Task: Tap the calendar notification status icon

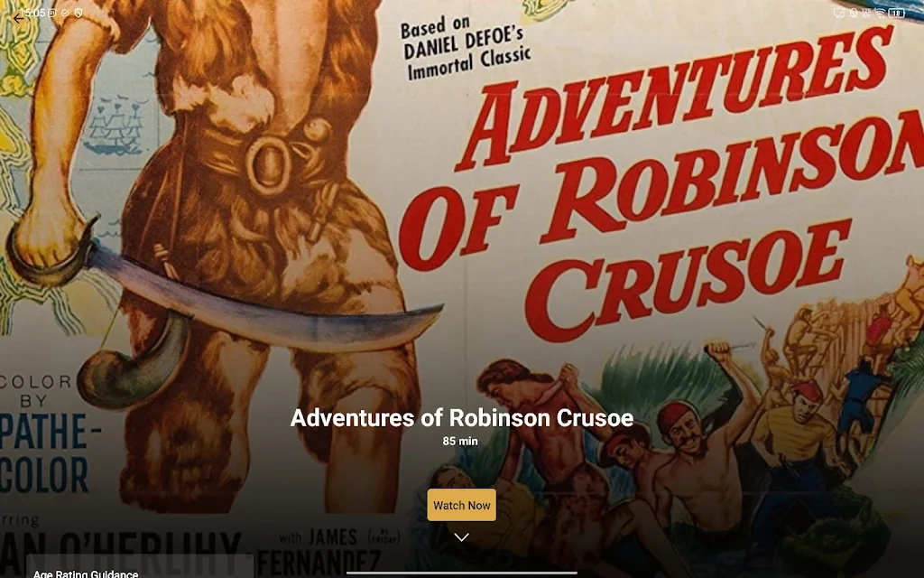Action: [x=52, y=13]
